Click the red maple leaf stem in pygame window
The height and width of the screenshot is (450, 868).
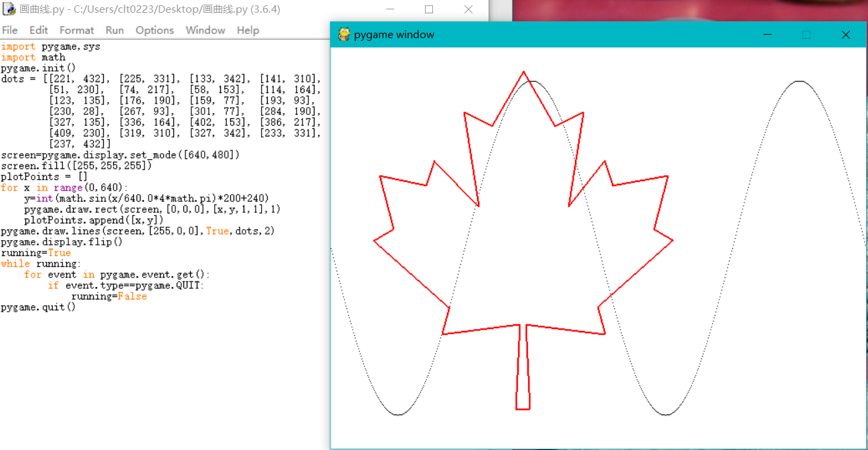[x=523, y=368]
